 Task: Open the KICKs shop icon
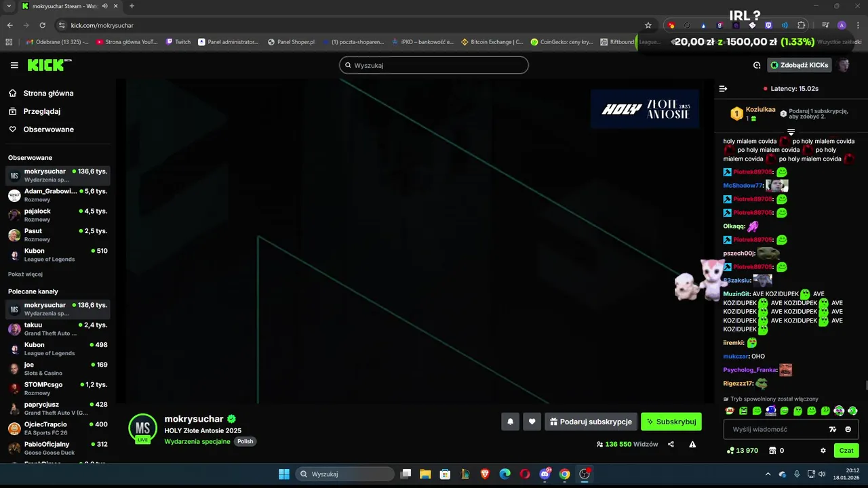[x=772, y=451]
